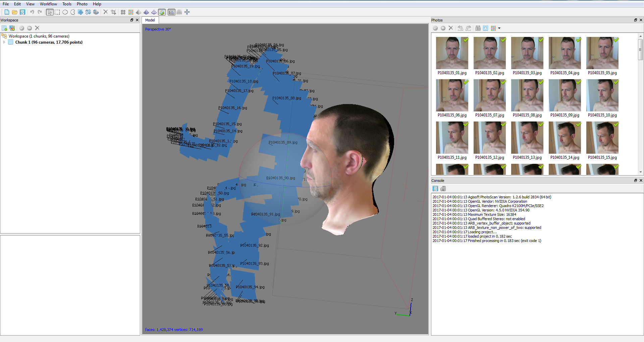The height and width of the screenshot is (342, 644).
Task: Rotate photo left in Photos toolbar
Action: [468, 28]
